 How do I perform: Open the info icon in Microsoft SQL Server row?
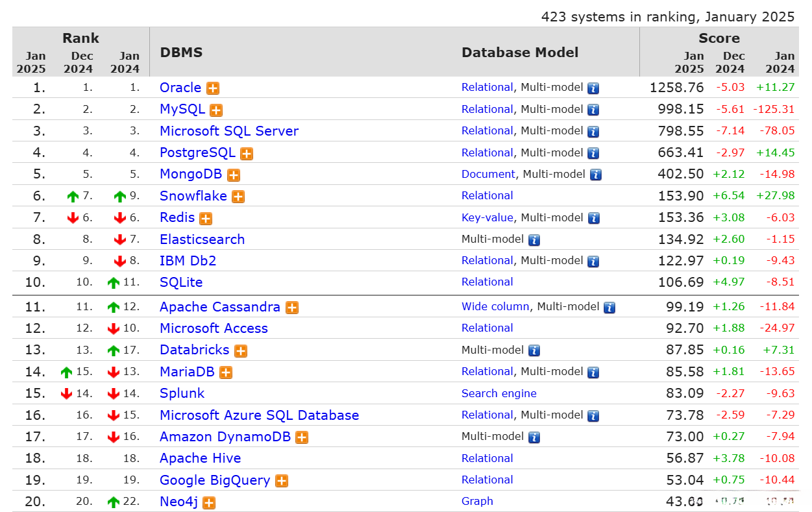click(593, 132)
